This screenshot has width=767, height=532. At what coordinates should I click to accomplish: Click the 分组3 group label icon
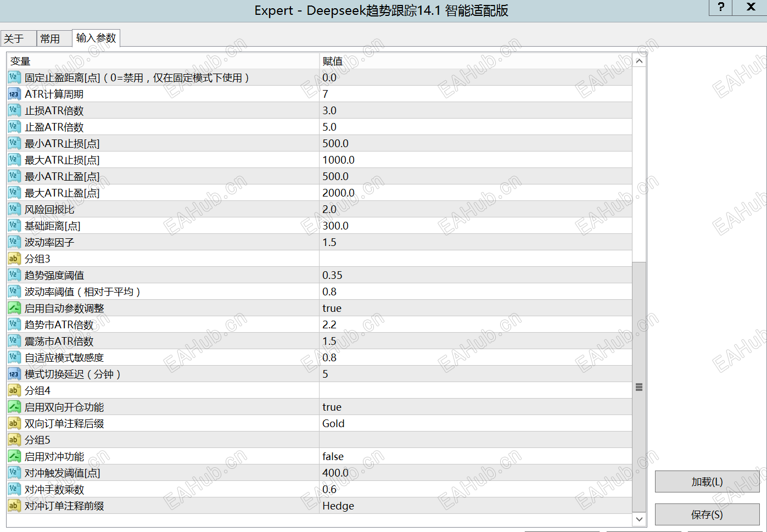click(13, 259)
